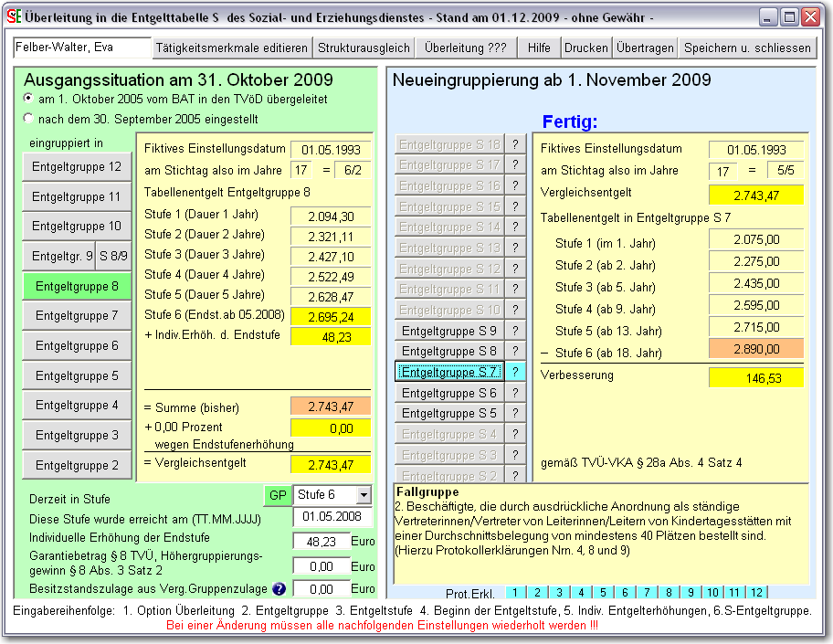Select Entgeltgruppe 3
The image size is (833, 644).
point(77,435)
